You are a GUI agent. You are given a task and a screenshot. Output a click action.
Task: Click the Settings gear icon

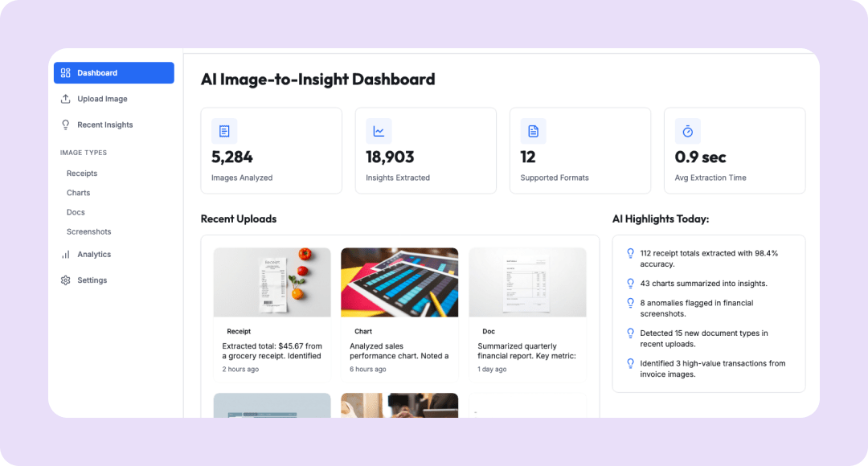pos(66,280)
